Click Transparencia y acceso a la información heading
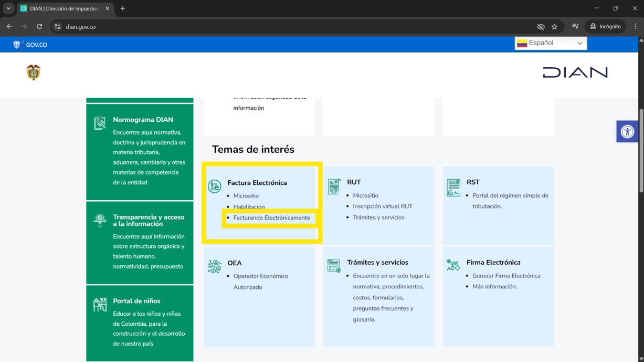644x362 pixels. [149, 220]
